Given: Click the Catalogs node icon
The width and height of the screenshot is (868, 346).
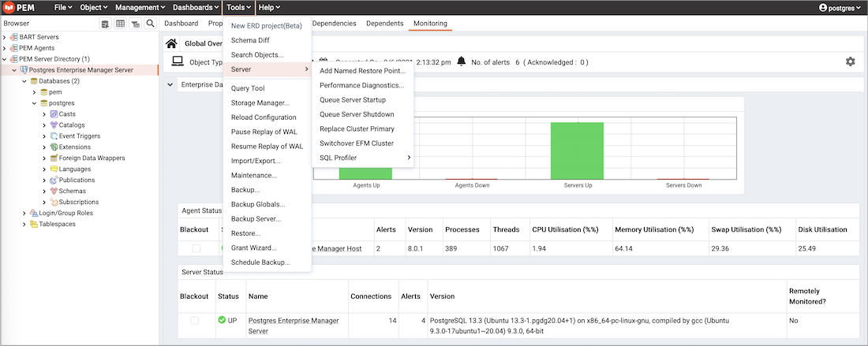Looking at the screenshot, I should click(54, 125).
